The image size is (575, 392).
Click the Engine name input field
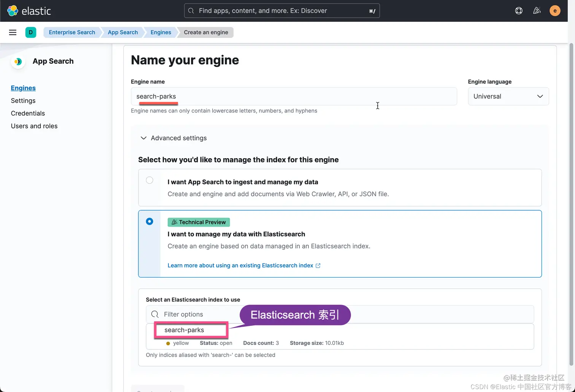coord(294,96)
